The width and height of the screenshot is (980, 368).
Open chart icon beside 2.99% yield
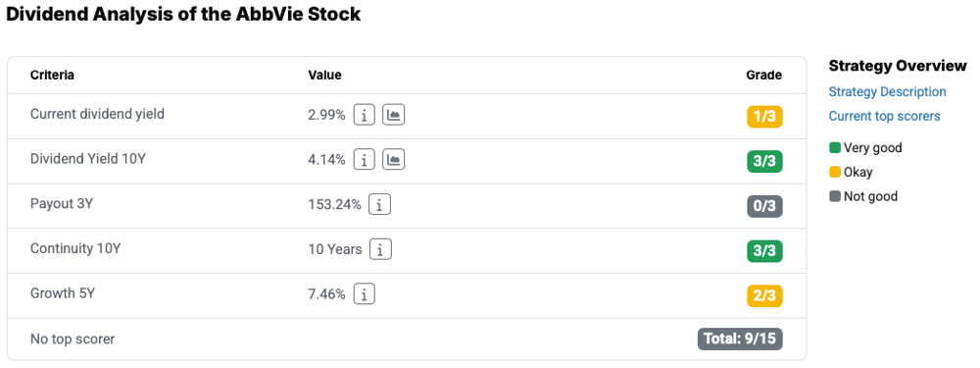(394, 115)
